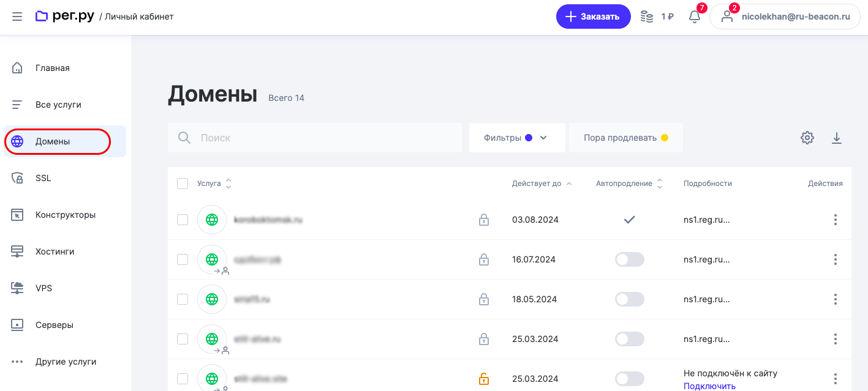Enable auto-renewal for domain expiring 16.07.2024
The image size is (868, 391).
[630, 259]
